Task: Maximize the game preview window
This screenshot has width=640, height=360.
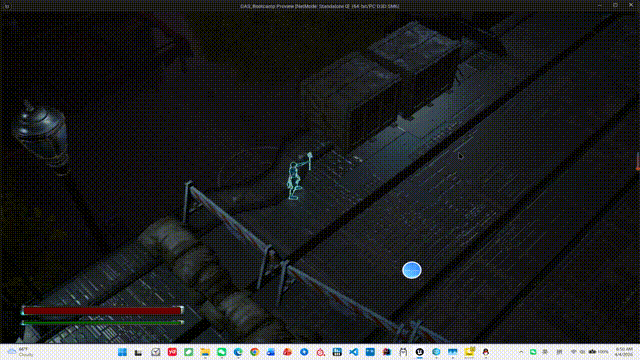Action: (x=615, y=6)
